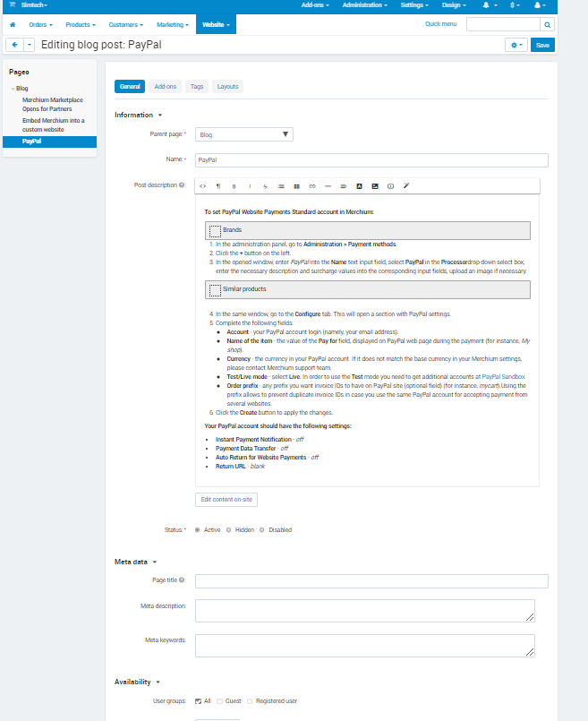Insert a list in post description
Image resolution: width=588 pixels, height=721 pixels.
281,186
